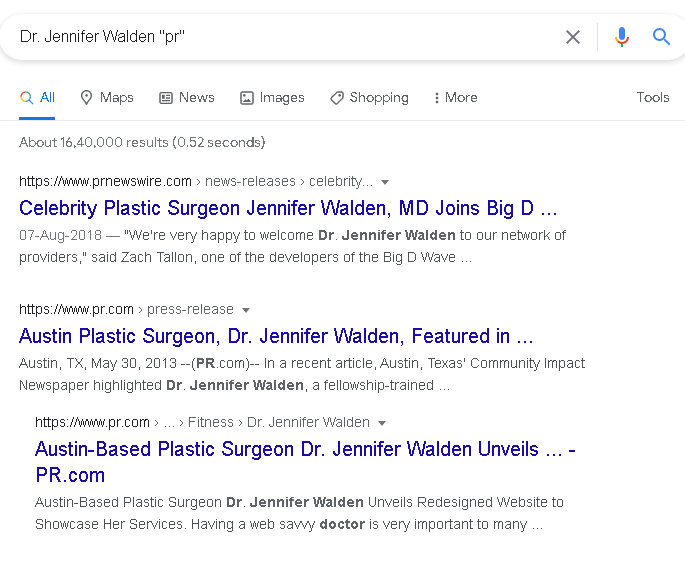Open the More search categories menu

point(456,97)
